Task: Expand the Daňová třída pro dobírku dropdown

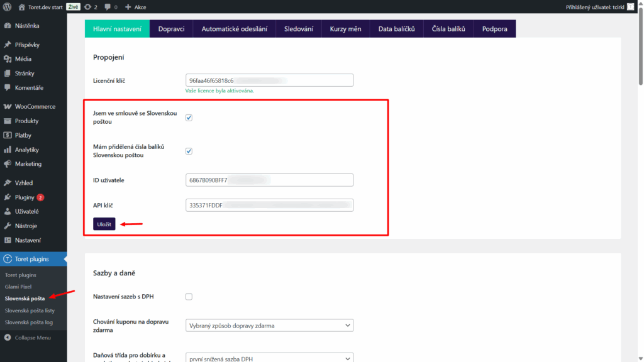Action: click(x=269, y=357)
